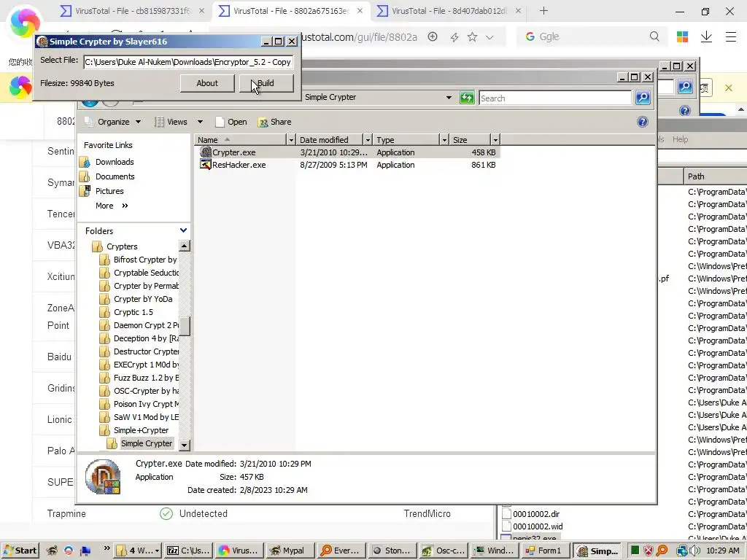Click the Help menu in background window
The width and height of the screenshot is (747, 560).
pyautogui.click(x=681, y=139)
